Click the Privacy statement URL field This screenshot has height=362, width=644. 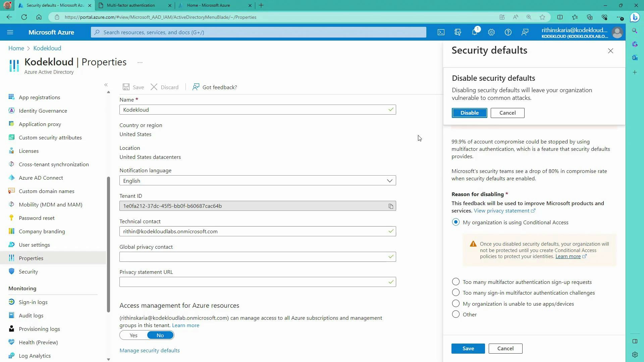tap(258, 282)
